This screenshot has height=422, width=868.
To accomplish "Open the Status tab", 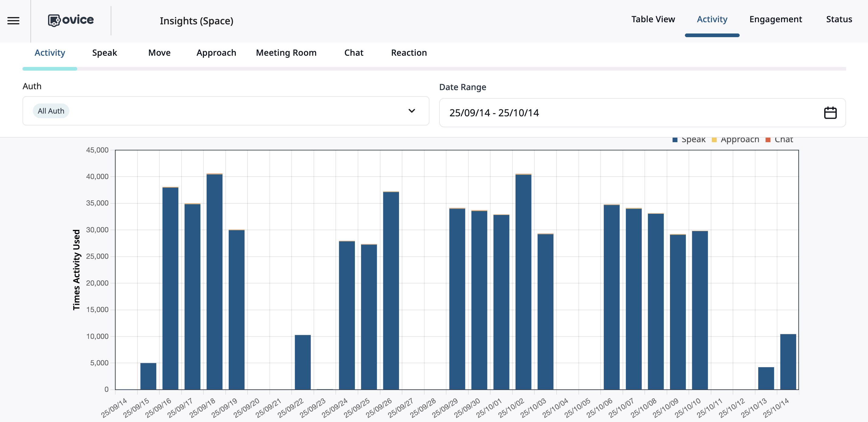I will tap(839, 19).
